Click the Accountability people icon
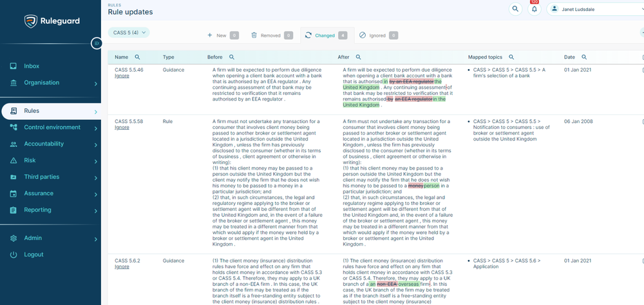This screenshot has width=644, height=305. click(13, 144)
